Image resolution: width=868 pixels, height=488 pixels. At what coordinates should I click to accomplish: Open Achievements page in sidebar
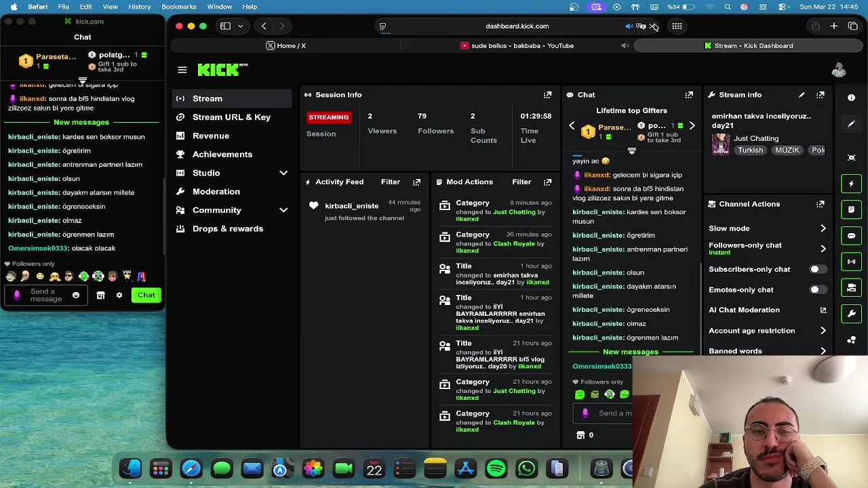click(x=232, y=155)
